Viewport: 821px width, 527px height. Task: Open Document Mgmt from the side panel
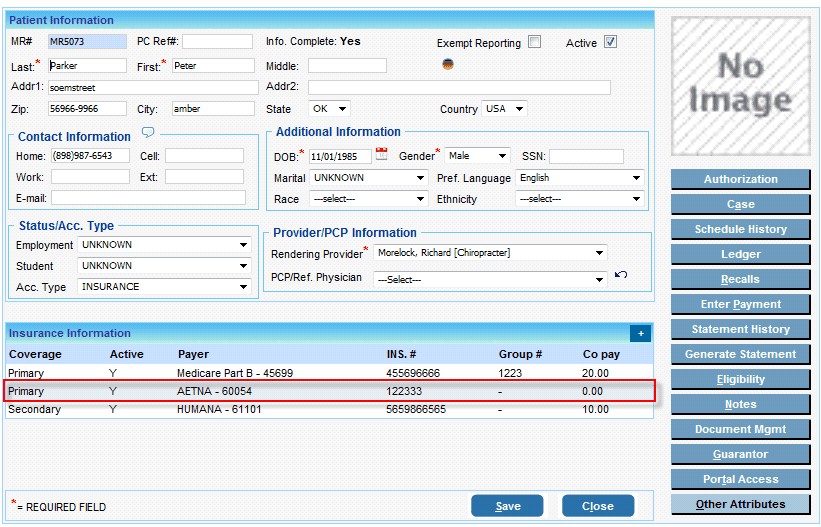coord(740,429)
